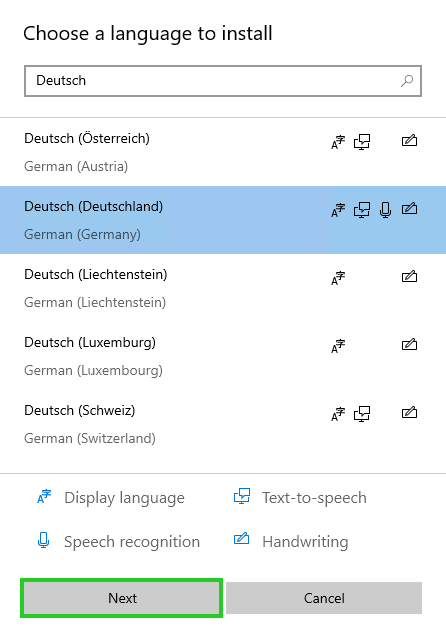
Task: Click display language icon for Deutsch (Österreich)
Action: [x=338, y=142]
